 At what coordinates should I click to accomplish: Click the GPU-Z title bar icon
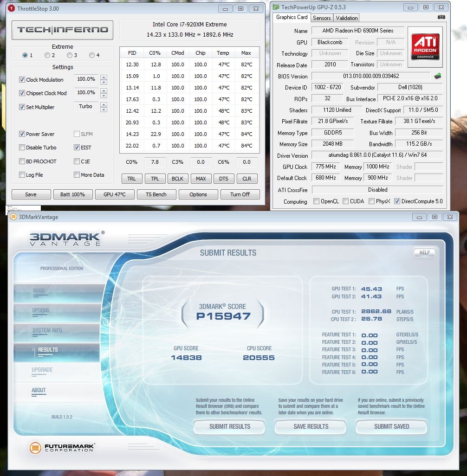click(x=276, y=7)
